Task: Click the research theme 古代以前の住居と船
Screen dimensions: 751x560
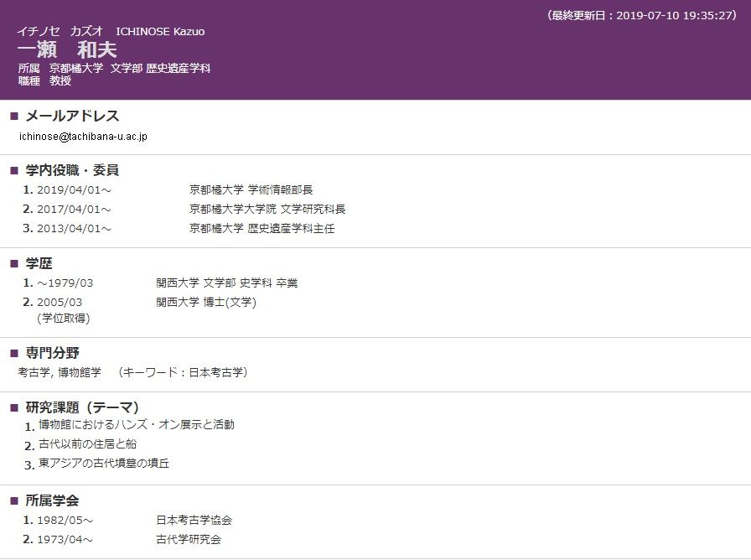Action: coord(87,444)
